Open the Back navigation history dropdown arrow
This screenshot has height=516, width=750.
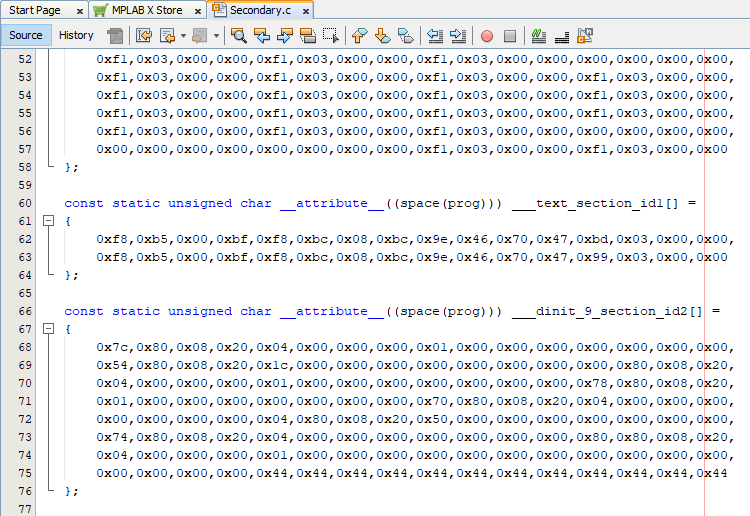click(x=182, y=35)
